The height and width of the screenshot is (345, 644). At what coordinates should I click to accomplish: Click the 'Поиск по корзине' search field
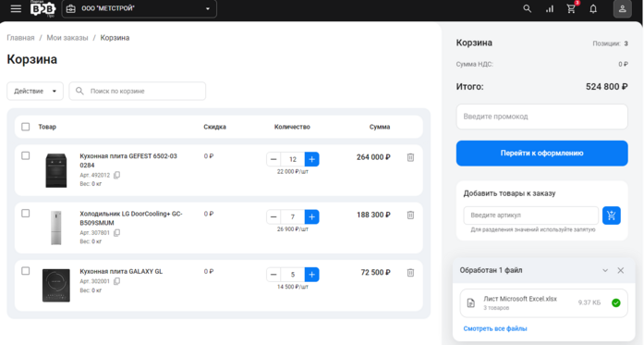(x=137, y=91)
